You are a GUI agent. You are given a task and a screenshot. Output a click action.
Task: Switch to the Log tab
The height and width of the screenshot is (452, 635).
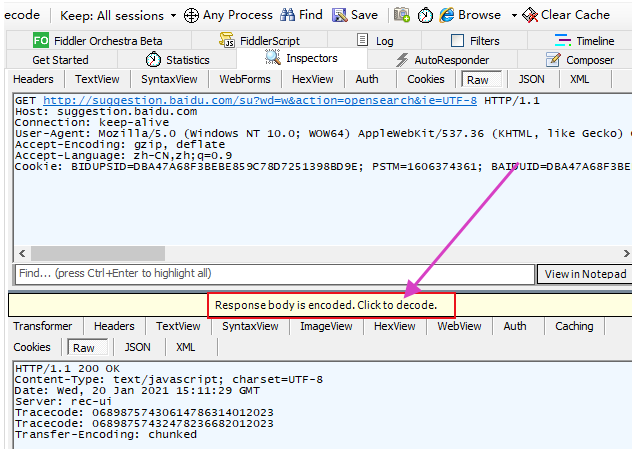[x=375, y=41]
